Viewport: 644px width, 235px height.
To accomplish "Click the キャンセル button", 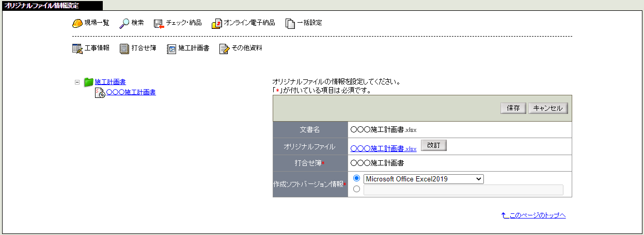I will click(548, 108).
